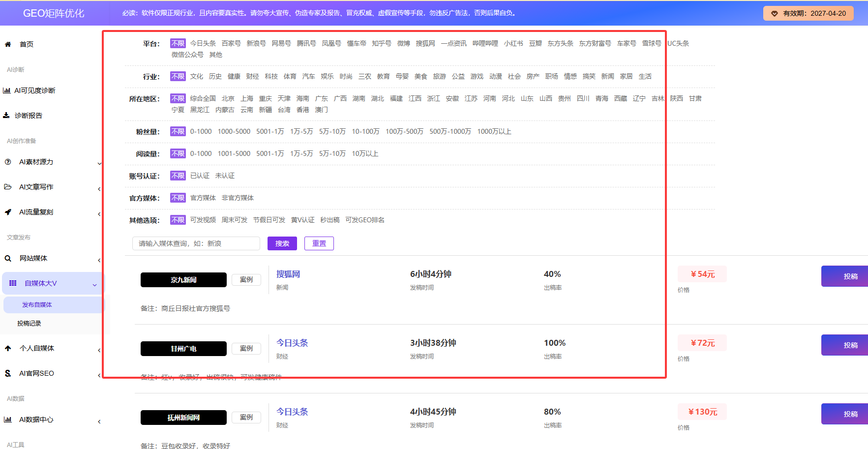Select 小红书 in the 平台 filter
The width and height of the screenshot is (868, 449).
click(x=513, y=43)
